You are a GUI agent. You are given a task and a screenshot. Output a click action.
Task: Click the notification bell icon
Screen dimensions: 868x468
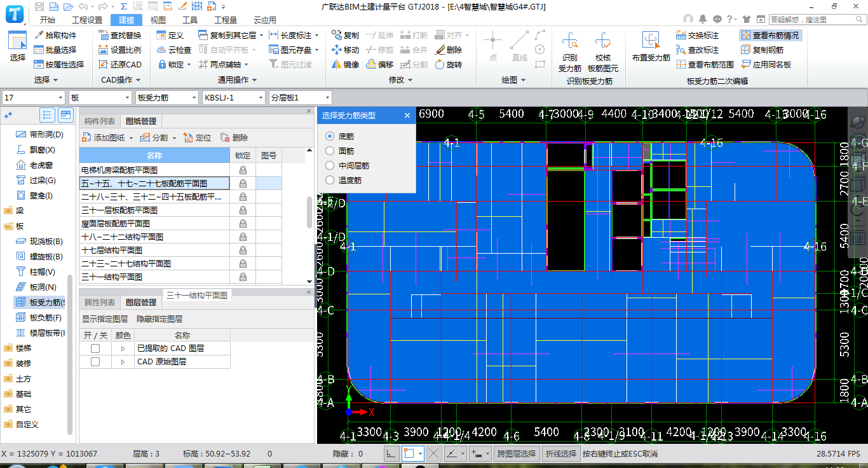[x=703, y=19]
